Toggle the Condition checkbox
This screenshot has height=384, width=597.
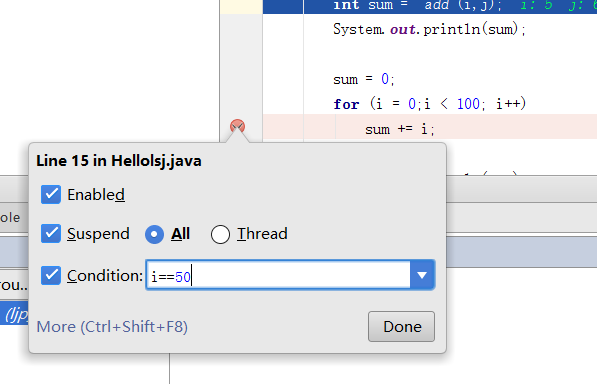click(51, 275)
